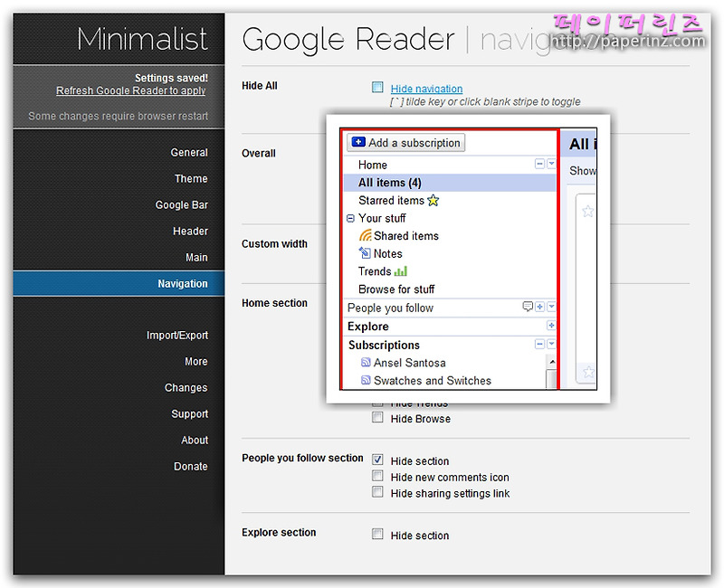Check Hide section under Explore section
Viewport: 724px width, 588px height.
click(377, 535)
